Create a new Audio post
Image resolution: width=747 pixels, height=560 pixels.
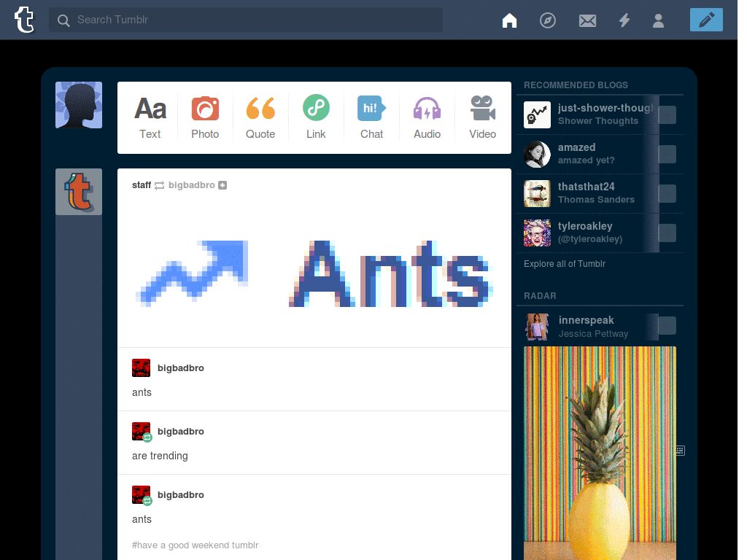click(427, 117)
